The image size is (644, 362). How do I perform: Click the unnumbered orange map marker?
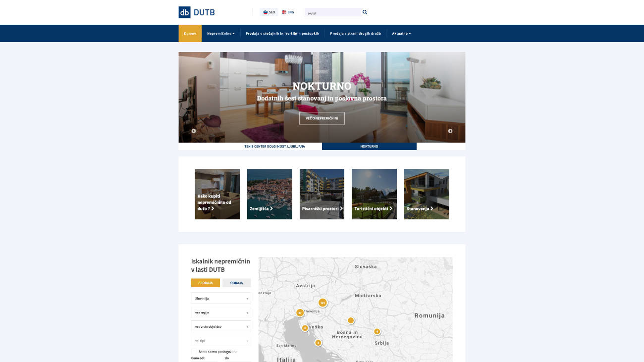[351, 320]
